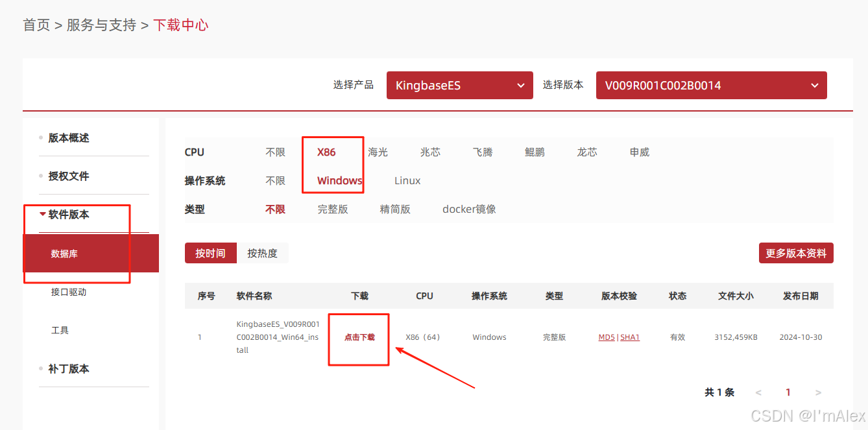Select 申威 CPU filter
Image resolution: width=868 pixels, height=430 pixels.
tap(640, 152)
